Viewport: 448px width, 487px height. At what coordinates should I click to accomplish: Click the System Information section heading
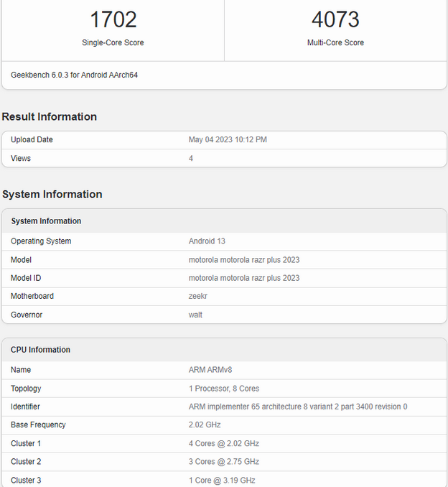[52, 195]
